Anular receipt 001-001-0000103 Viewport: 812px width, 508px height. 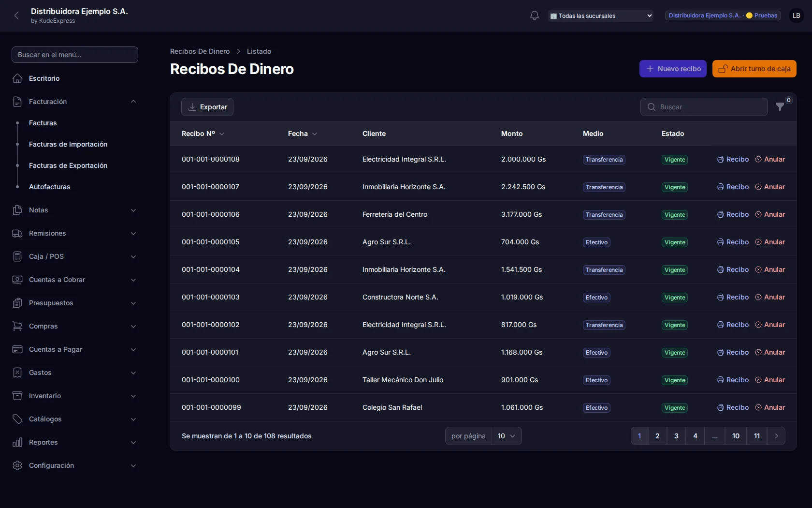770,297
